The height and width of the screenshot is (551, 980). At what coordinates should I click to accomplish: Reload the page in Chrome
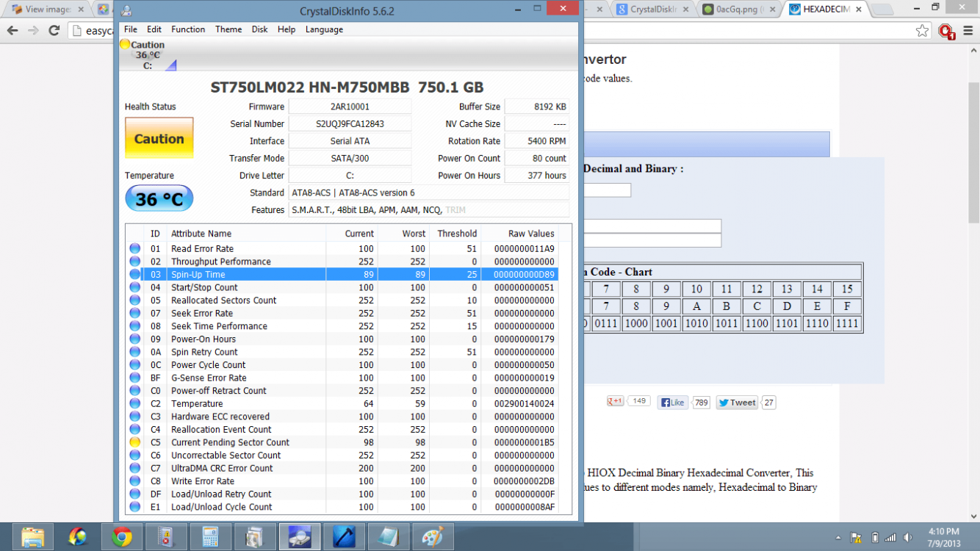[x=54, y=31]
